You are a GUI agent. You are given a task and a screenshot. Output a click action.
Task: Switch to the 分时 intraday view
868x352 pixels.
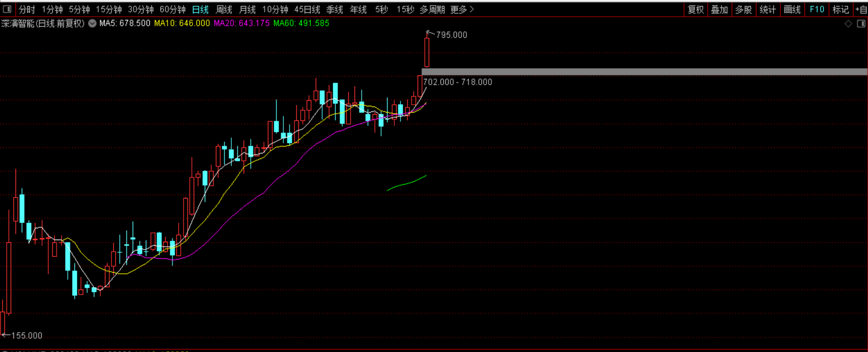tap(27, 9)
